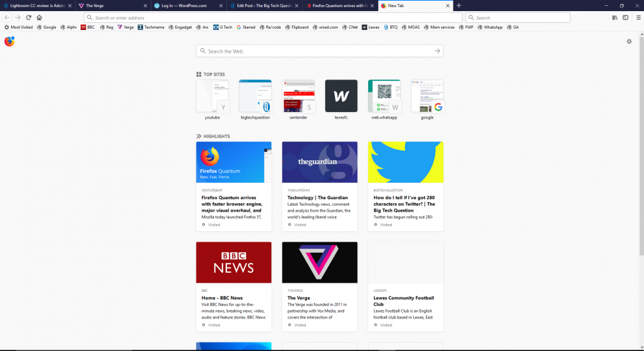Image resolution: width=644 pixels, height=351 pixels.
Task: Reload the page with the refresh icon
Action: (x=29, y=18)
